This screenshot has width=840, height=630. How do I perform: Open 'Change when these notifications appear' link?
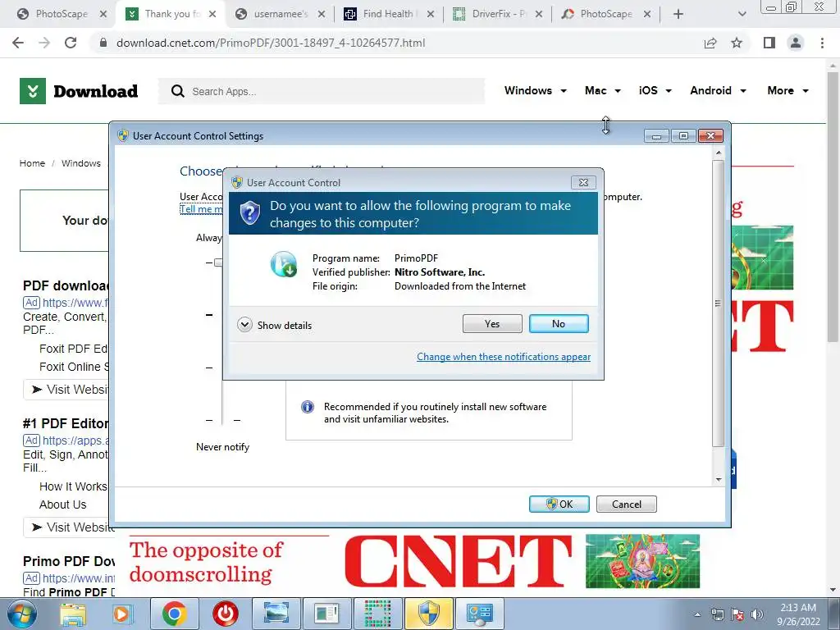pyautogui.click(x=504, y=357)
